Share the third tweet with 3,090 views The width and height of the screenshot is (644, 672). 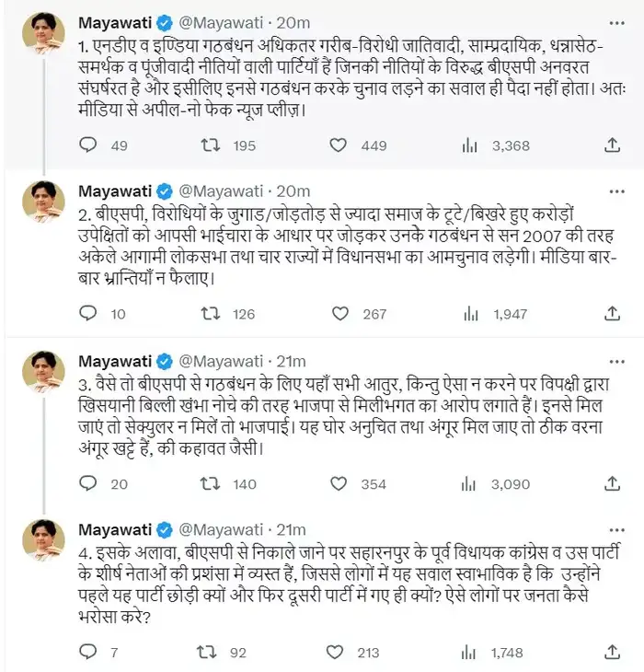tap(614, 483)
